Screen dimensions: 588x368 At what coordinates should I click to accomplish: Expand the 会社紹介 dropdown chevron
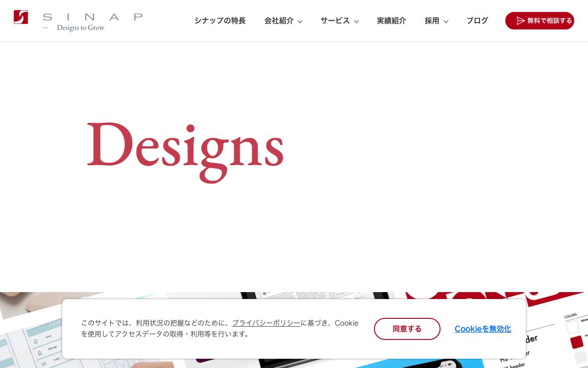click(x=300, y=22)
